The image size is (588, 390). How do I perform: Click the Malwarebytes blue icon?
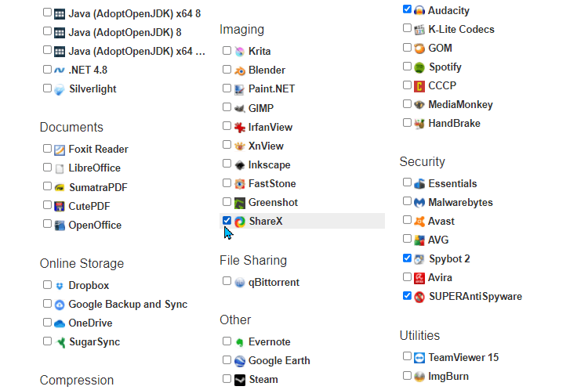pyautogui.click(x=419, y=203)
